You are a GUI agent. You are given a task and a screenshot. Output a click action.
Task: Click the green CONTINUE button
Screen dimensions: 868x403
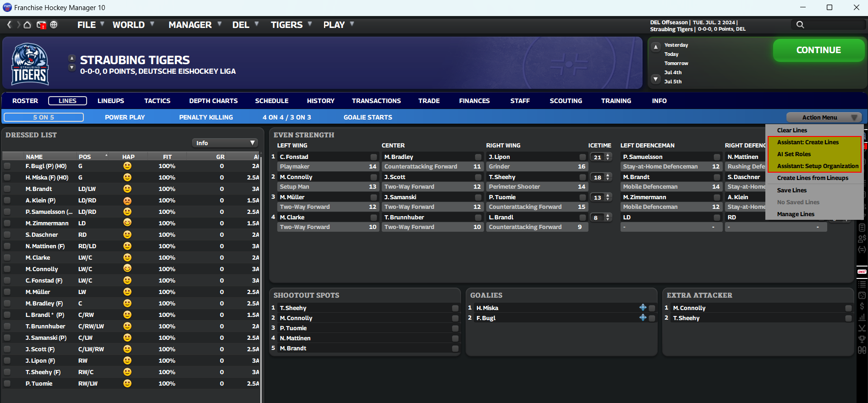tap(819, 50)
